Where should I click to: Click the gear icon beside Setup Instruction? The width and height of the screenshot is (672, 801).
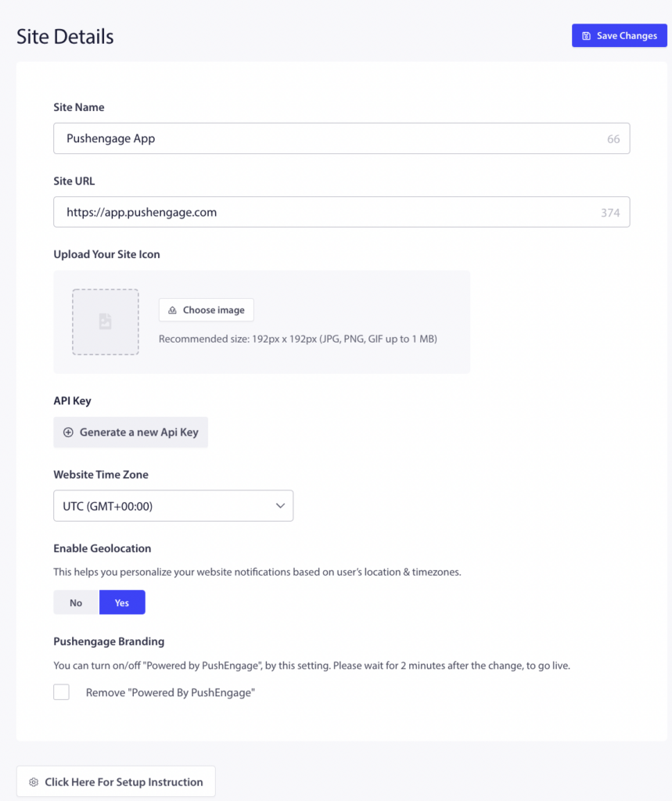(x=34, y=782)
